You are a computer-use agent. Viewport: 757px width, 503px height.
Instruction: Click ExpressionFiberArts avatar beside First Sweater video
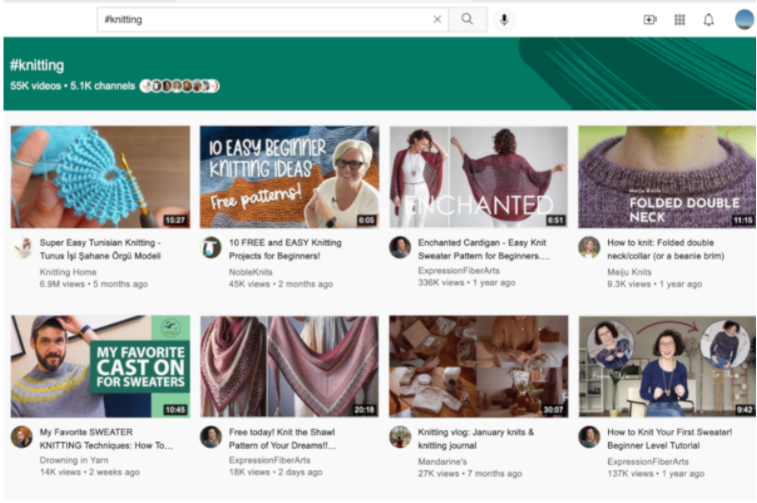pyautogui.click(x=589, y=437)
